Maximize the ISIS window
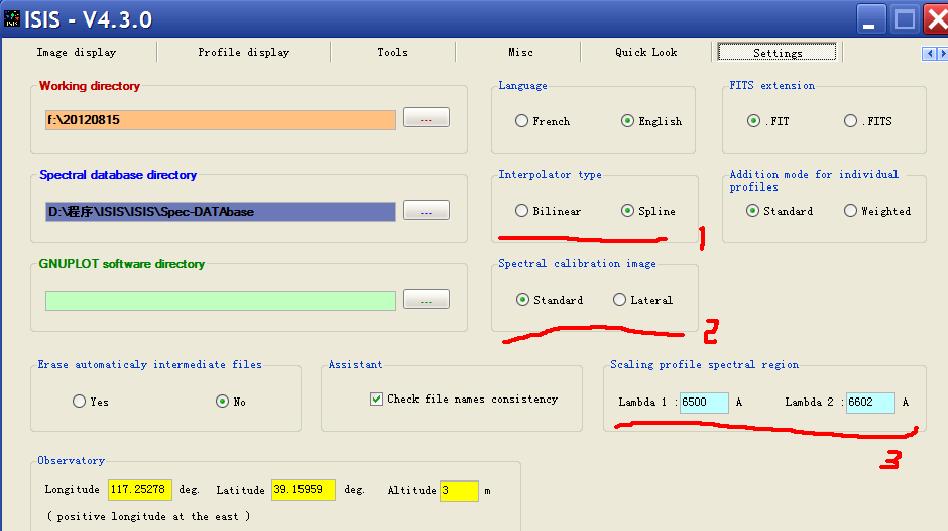The width and height of the screenshot is (948, 531). pos(904,19)
